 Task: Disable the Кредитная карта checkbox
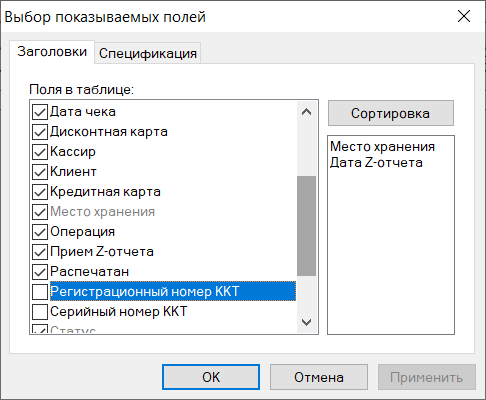pyautogui.click(x=40, y=192)
